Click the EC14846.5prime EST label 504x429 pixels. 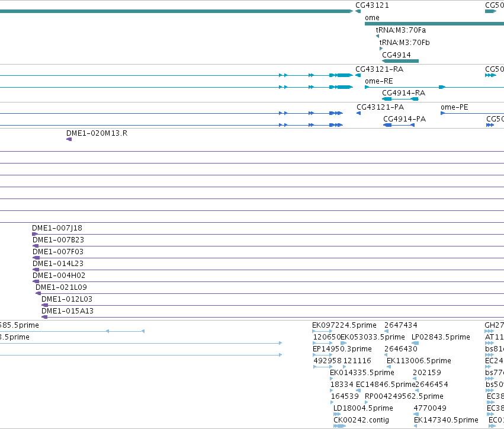[386, 385]
